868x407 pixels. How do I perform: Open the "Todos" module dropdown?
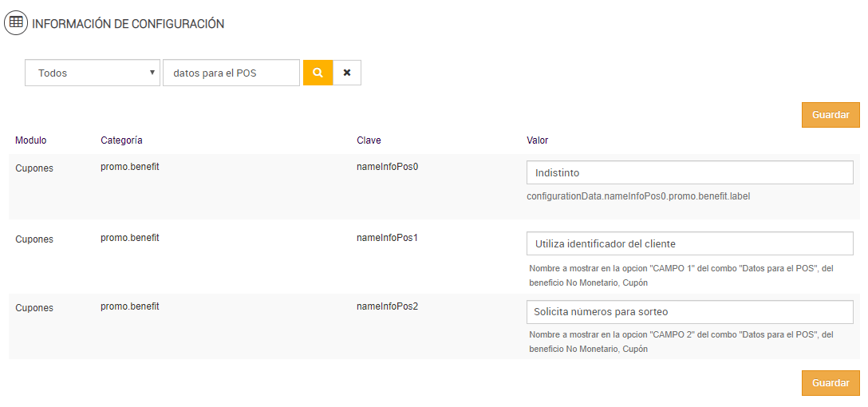93,73
